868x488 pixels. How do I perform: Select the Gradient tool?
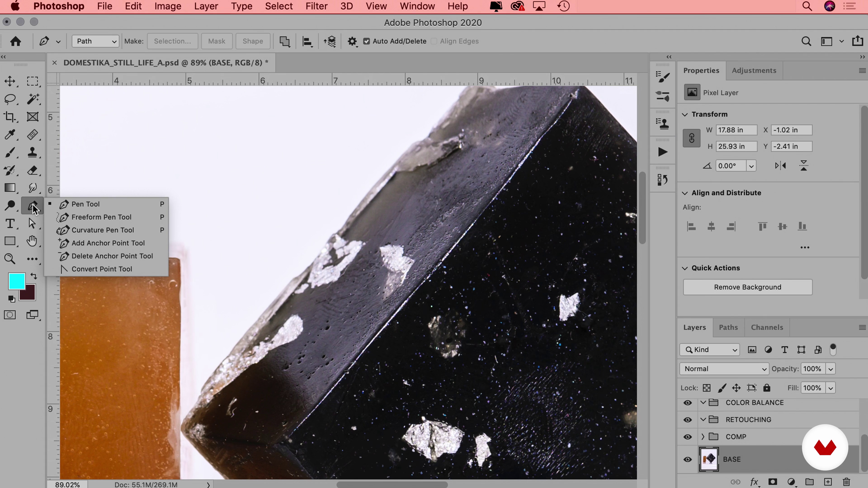(x=10, y=188)
